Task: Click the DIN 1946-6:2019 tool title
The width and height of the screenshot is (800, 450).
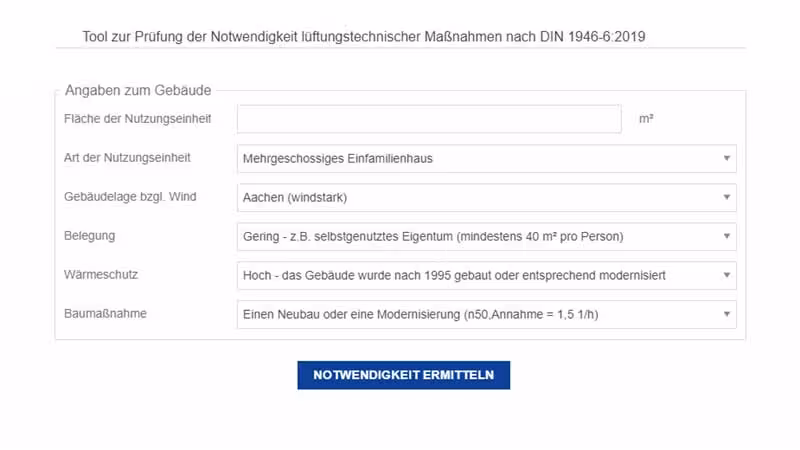Action: (364, 37)
